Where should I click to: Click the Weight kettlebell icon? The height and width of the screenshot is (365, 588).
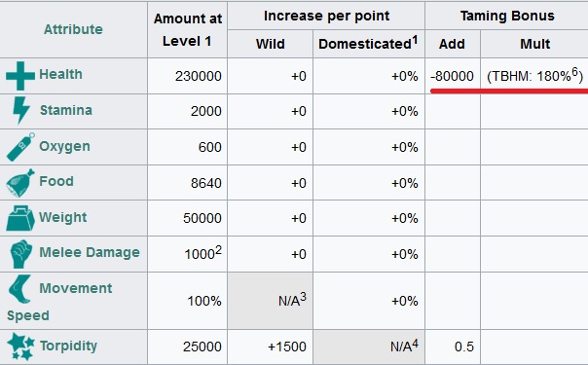click(20, 218)
